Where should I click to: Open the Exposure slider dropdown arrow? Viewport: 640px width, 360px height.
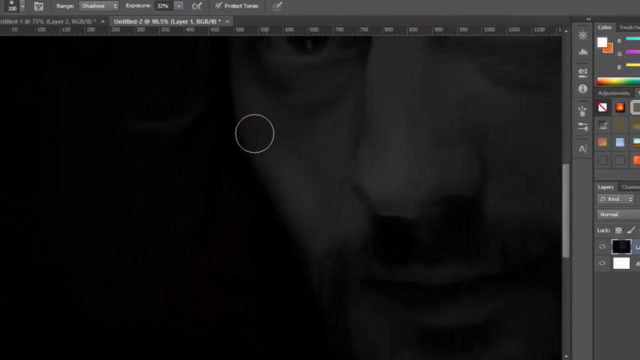click(179, 6)
